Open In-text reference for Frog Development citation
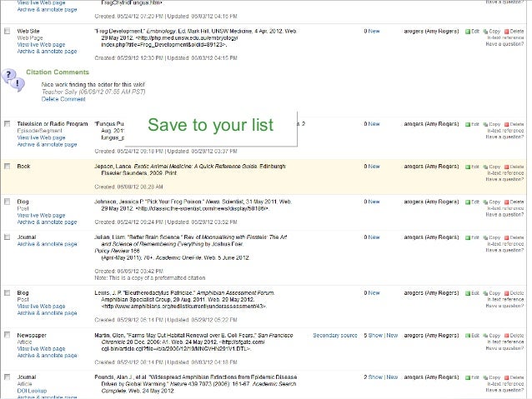This screenshot has width=532, height=399. [505, 37]
